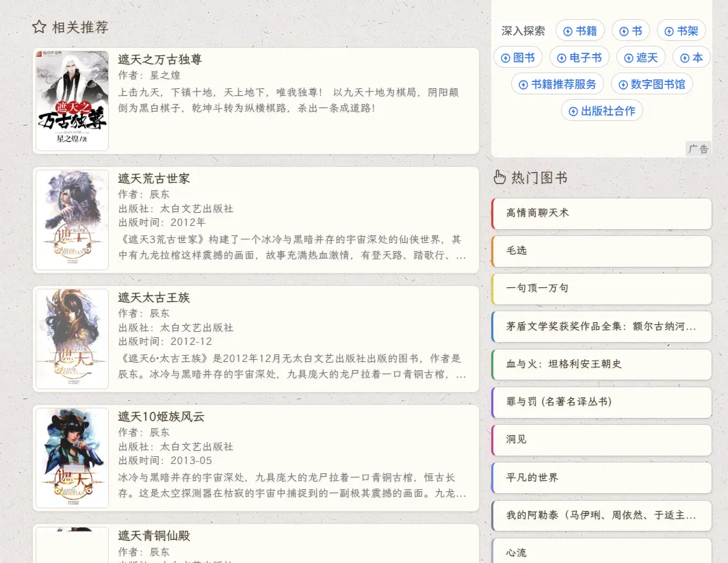
Task: Click the circle arrow icon in 图书 tag
Action: click(506, 58)
